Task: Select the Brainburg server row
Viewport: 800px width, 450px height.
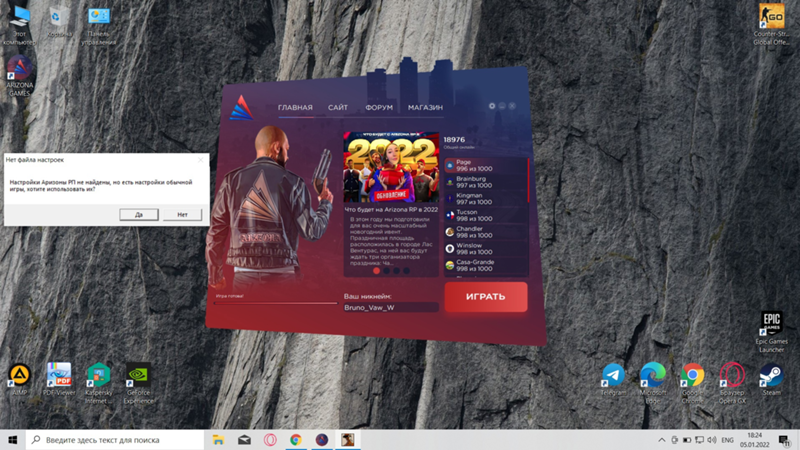Action: tap(485, 182)
